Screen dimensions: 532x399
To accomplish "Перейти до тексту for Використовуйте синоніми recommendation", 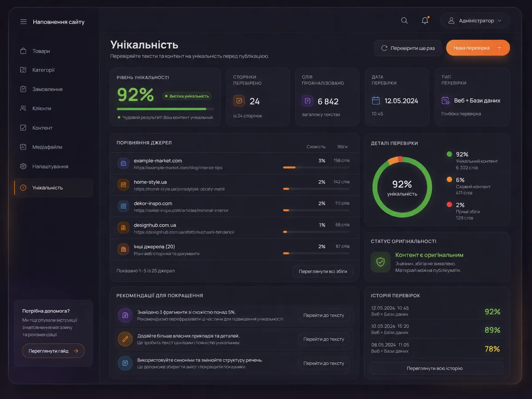I will 324,363.
